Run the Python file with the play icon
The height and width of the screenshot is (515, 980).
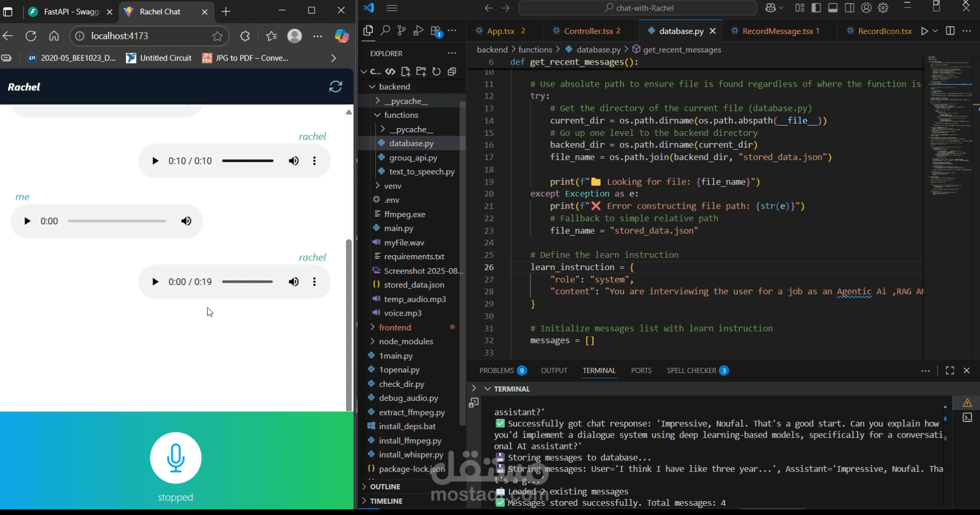(x=924, y=31)
